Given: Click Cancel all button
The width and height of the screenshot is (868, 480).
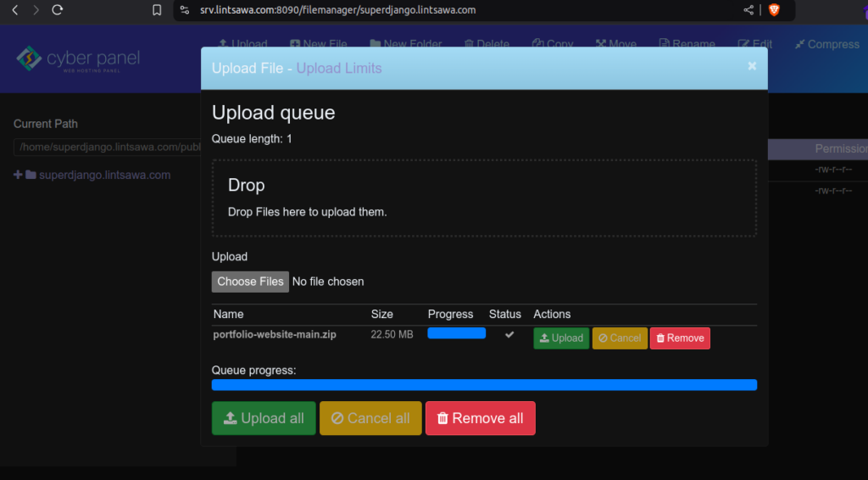Looking at the screenshot, I should click(x=370, y=418).
